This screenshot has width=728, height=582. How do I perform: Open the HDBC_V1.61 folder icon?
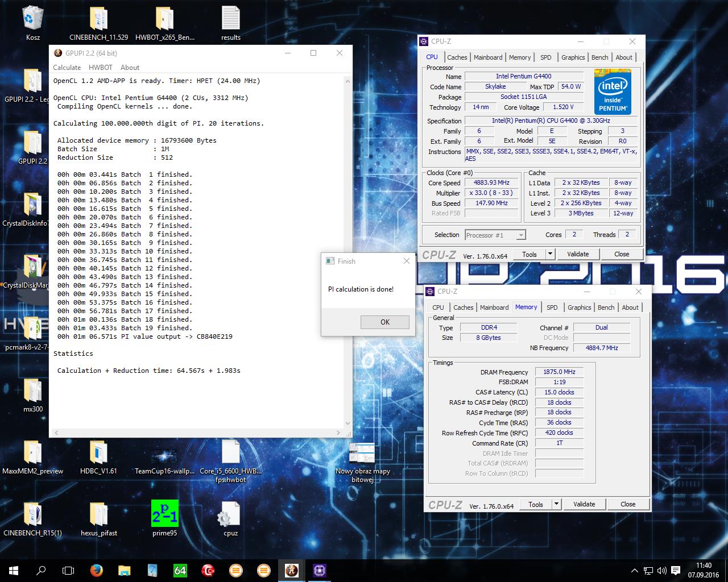pyautogui.click(x=98, y=457)
